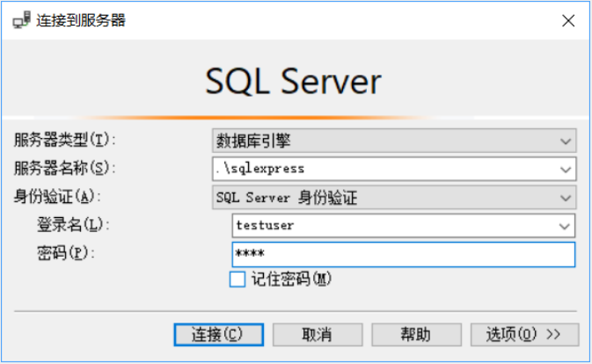Screen dimensions: 592x364
Task: Click the 取消 button
Action: (x=318, y=335)
